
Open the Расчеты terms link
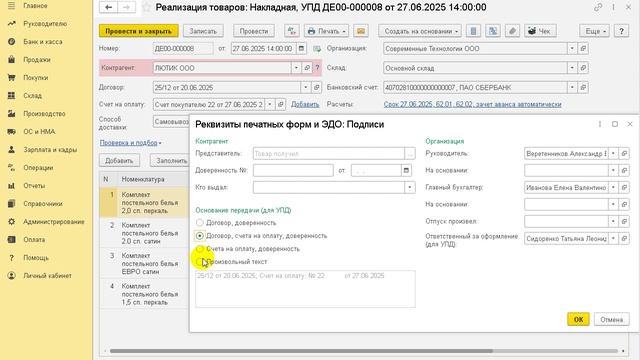click(472, 104)
